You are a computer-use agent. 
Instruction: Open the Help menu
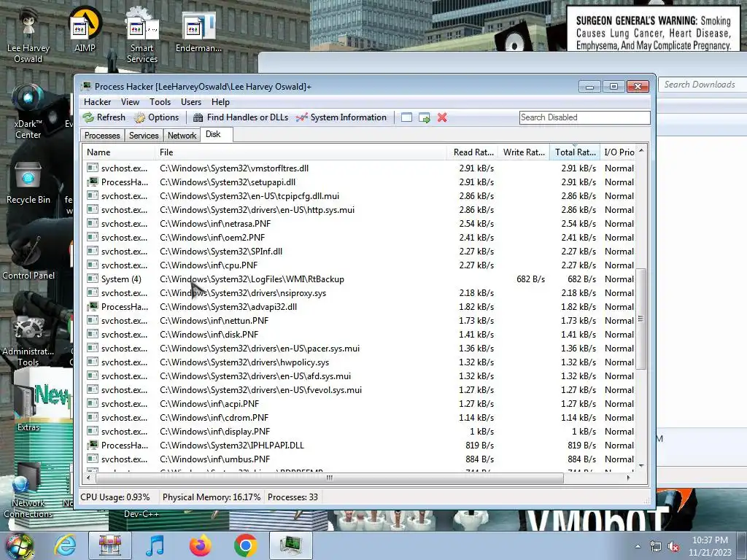click(220, 102)
